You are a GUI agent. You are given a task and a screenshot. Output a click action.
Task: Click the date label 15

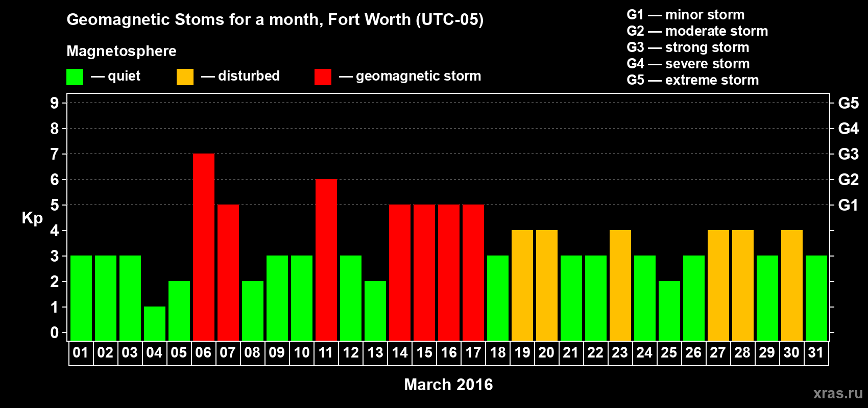point(424,353)
